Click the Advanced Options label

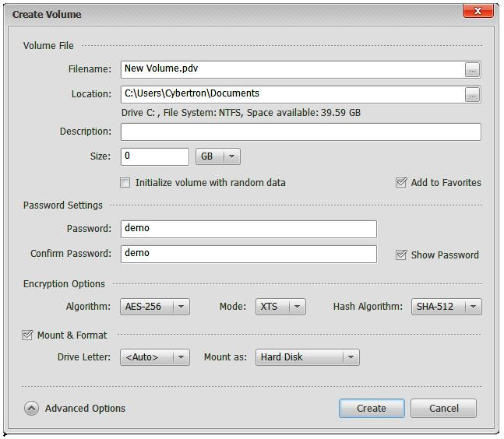[x=85, y=409]
